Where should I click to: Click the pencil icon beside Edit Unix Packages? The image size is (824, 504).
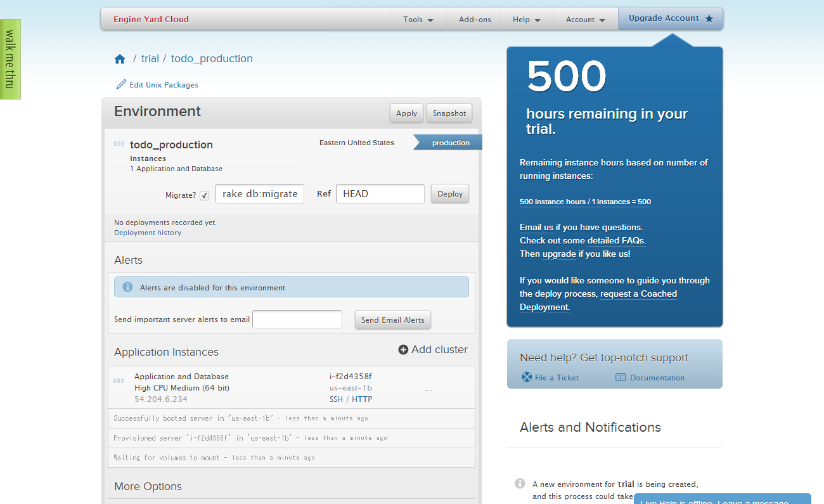click(121, 84)
